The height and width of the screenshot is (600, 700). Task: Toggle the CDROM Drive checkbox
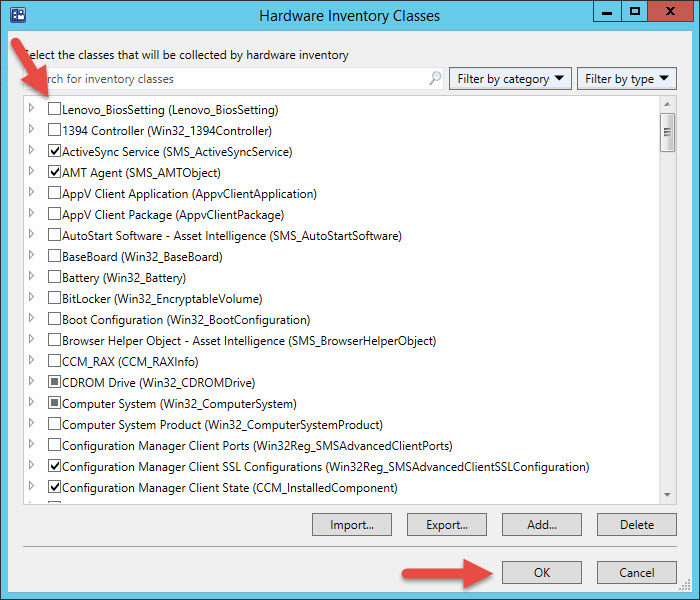pyautogui.click(x=54, y=382)
